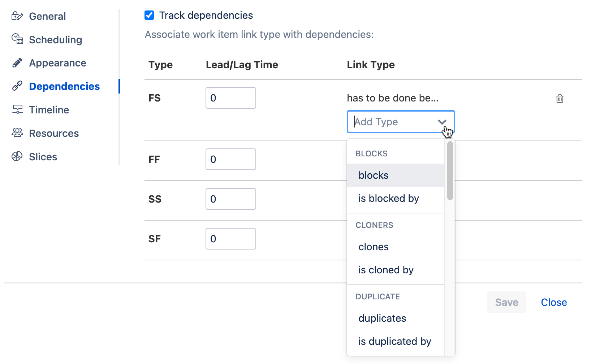This screenshot has width=591, height=364.
Task: Click the pie chart Slices icon
Action: pyautogui.click(x=17, y=156)
